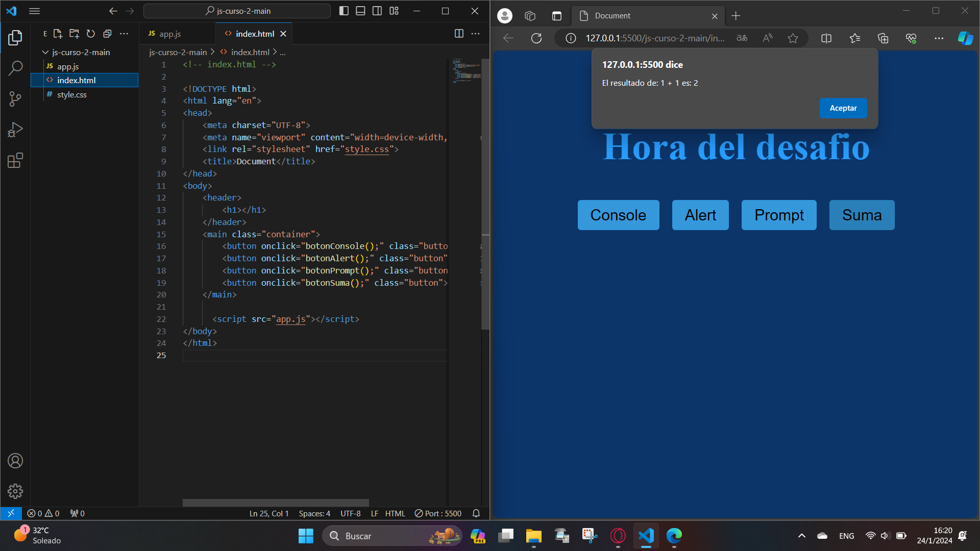Toggle the bottom panel
The image size is (980, 551).
coord(360,11)
